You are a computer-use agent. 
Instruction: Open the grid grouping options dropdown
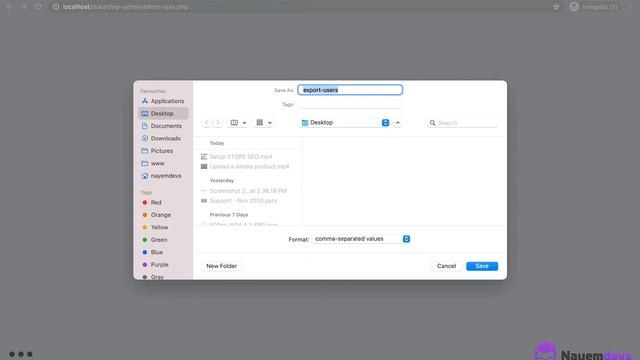click(x=264, y=122)
